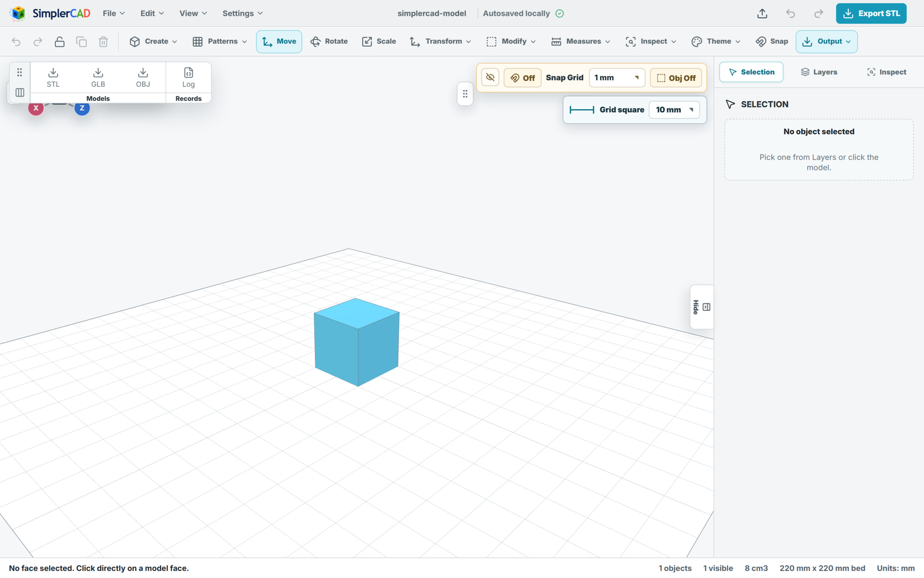Screen dimensions: 924x578
Task: Click the '1 visible' status text
Action: tap(718, 568)
